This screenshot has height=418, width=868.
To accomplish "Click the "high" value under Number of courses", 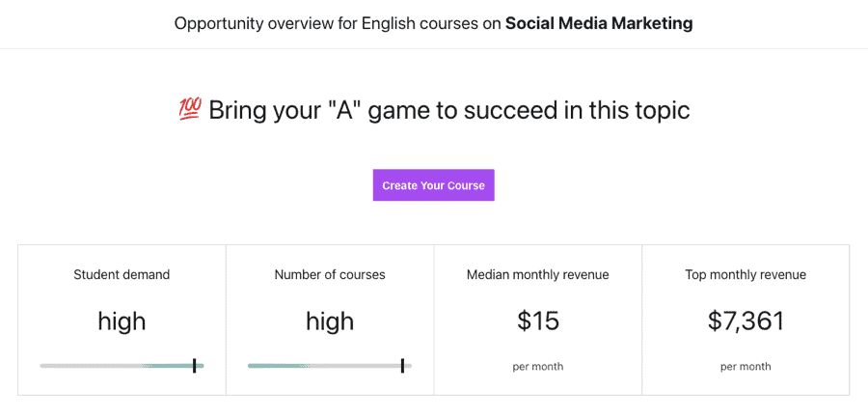I will pyautogui.click(x=330, y=320).
